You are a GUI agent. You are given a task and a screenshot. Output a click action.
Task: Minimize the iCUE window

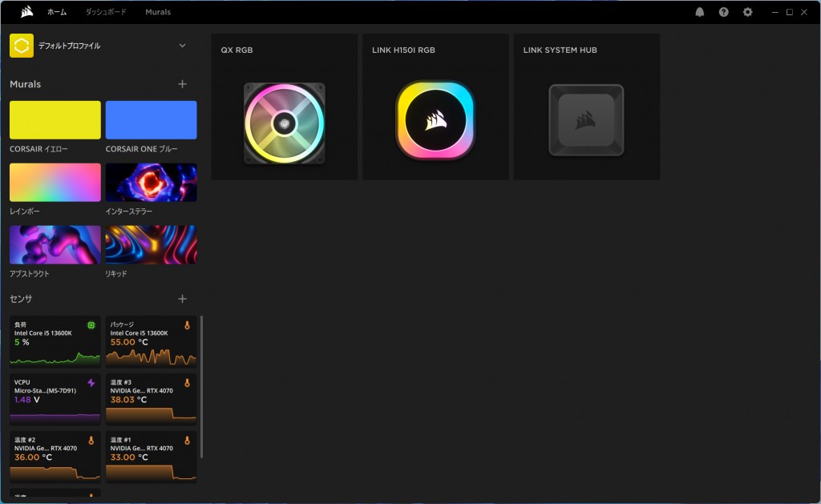[775, 12]
